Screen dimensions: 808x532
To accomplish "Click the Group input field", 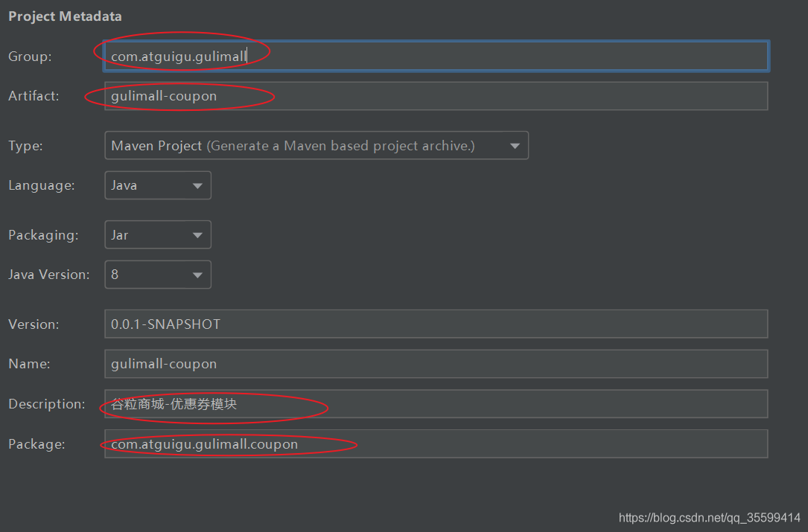I will (436, 56).
